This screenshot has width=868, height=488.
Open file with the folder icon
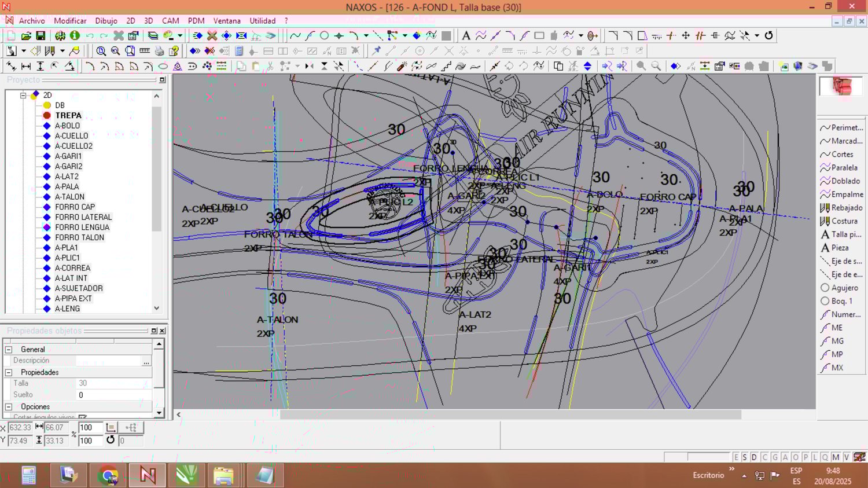click(26, 36)
